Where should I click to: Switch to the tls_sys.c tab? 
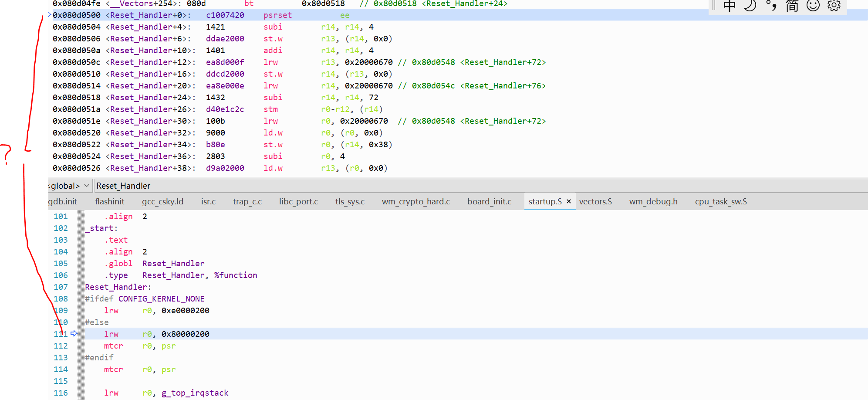coord(350,201)
